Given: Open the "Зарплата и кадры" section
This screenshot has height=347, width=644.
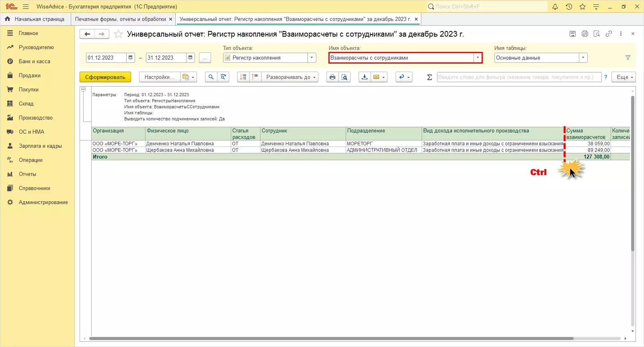Looking at the screenshot, I should (x=40, y=146).
